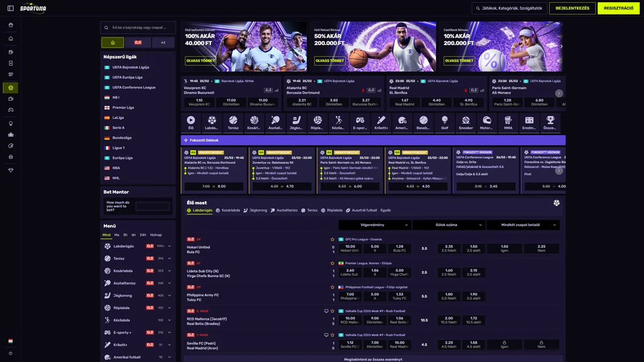Select the E-sport tile in sports carousel
The image size is (644, 362).
[360, 123]
